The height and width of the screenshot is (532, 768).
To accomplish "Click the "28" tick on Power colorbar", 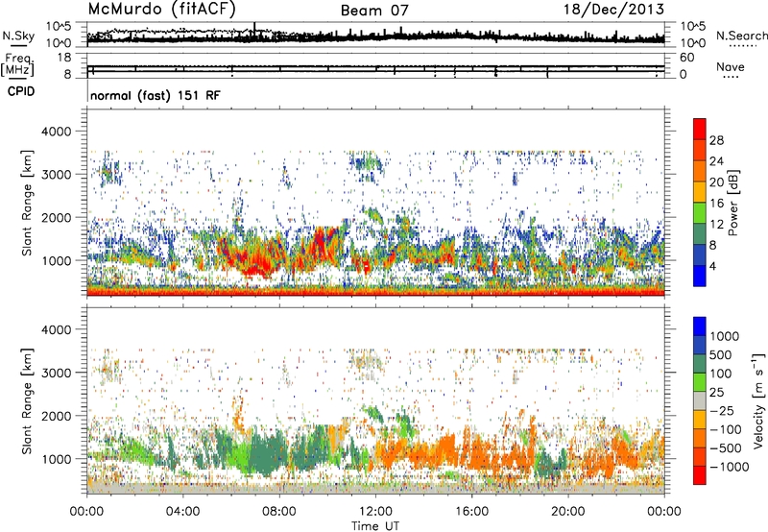I will tap(716, 140).
